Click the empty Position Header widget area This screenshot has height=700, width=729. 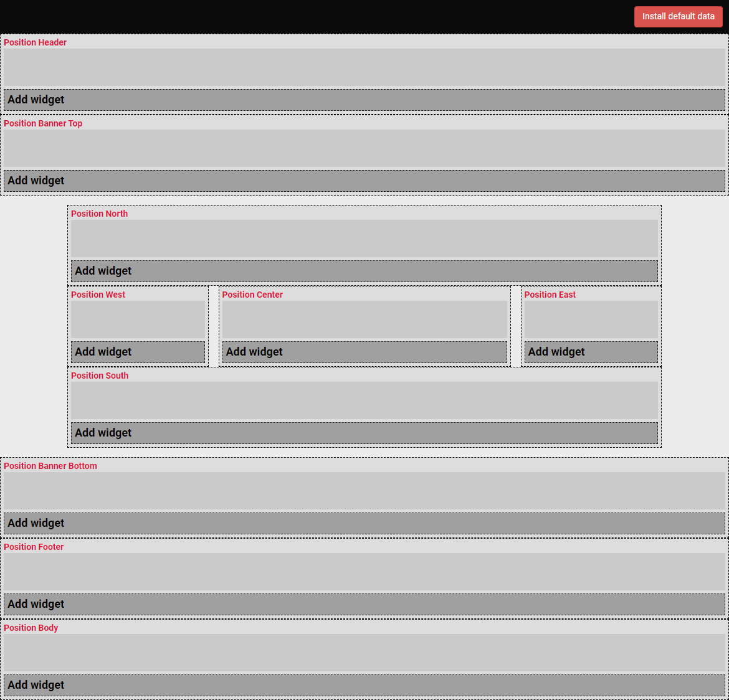[x=364, y=67]
